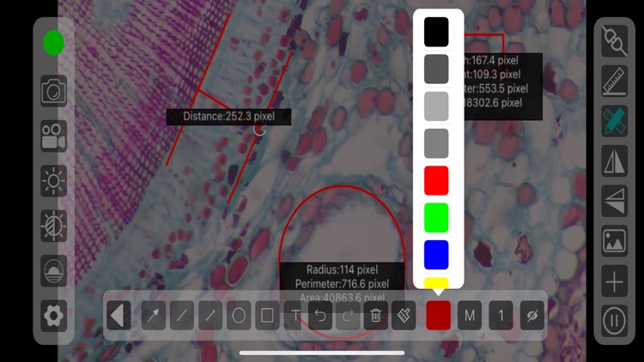644x362 pixels.
Task: Choose the light gray color swatch
Action: 436,106
